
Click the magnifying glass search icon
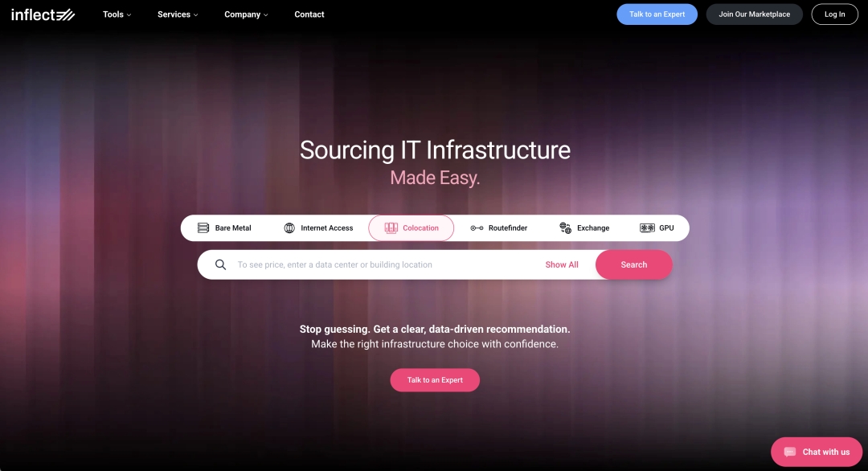click(x=220, y=264)
